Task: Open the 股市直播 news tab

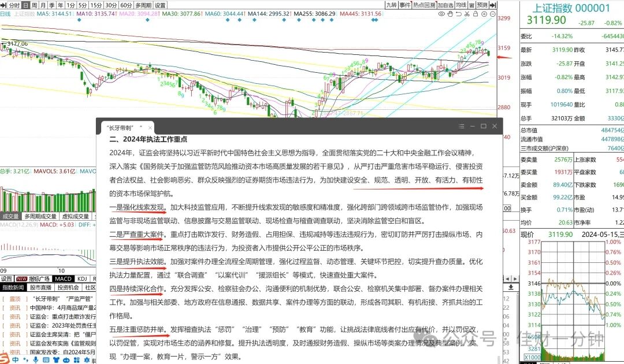Action: [x=40, y=288]
